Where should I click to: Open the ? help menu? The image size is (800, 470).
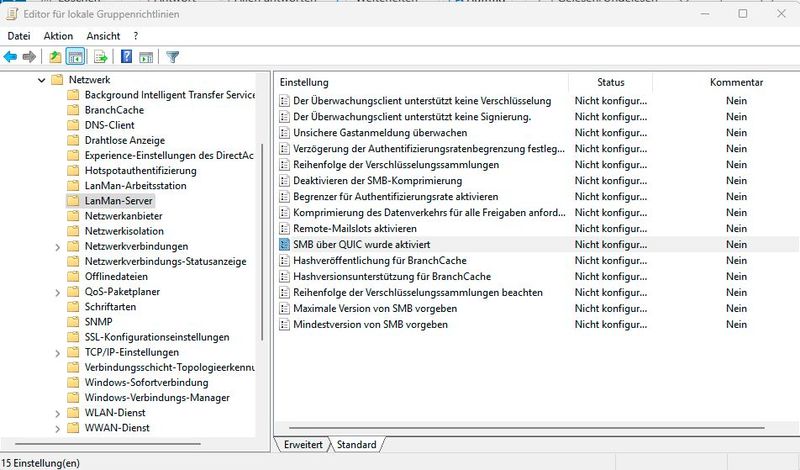135,36
